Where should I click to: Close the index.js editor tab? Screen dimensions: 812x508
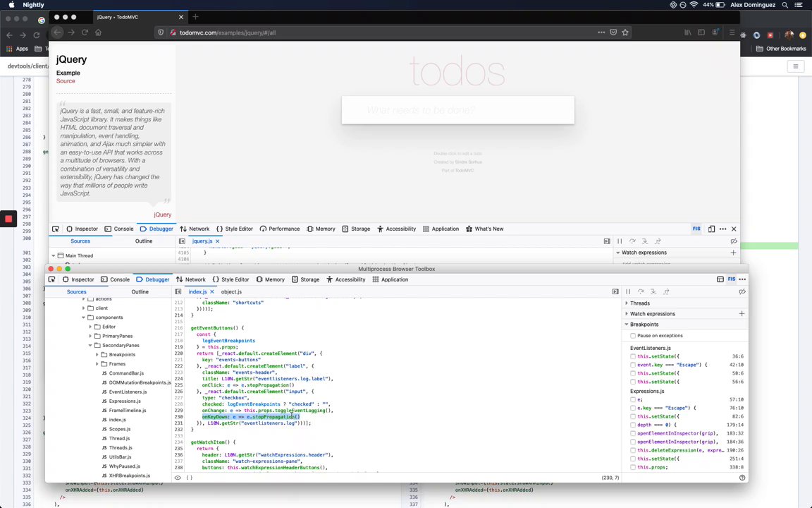point(211,292)
